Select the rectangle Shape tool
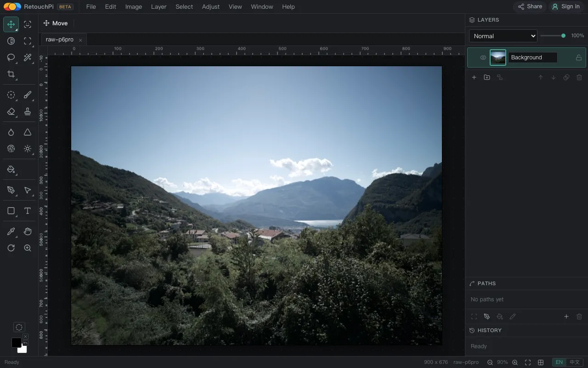The width and height of the screenshot is (588, 368). coord(11,211)
